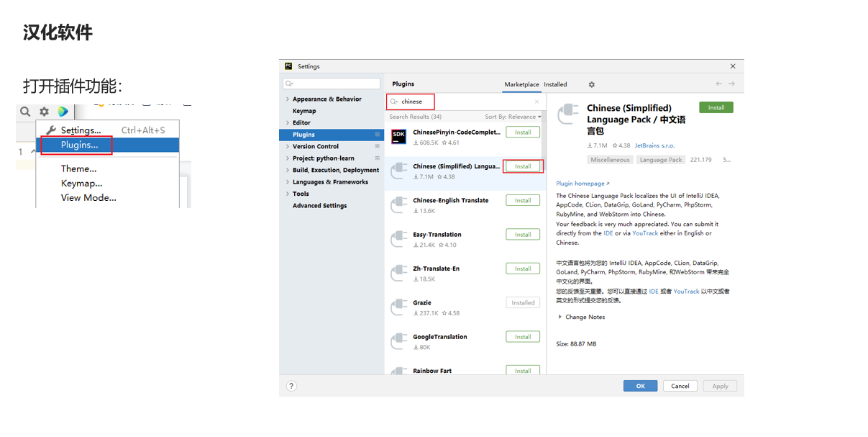This screenshot has width=868, height=437.
Task: Click the green Install button in details pane
Action: [x=716, y=107]
